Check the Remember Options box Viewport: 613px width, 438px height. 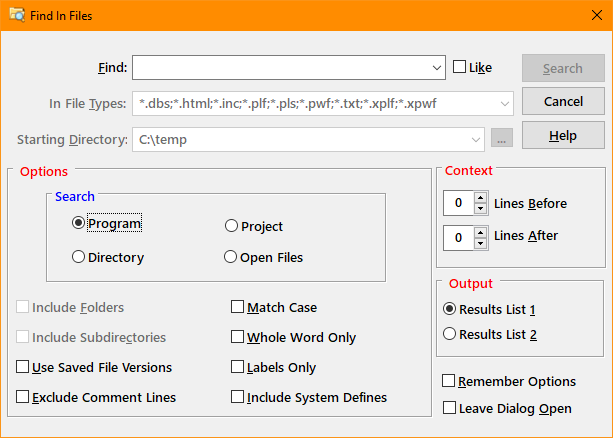(x=449, y=381)
